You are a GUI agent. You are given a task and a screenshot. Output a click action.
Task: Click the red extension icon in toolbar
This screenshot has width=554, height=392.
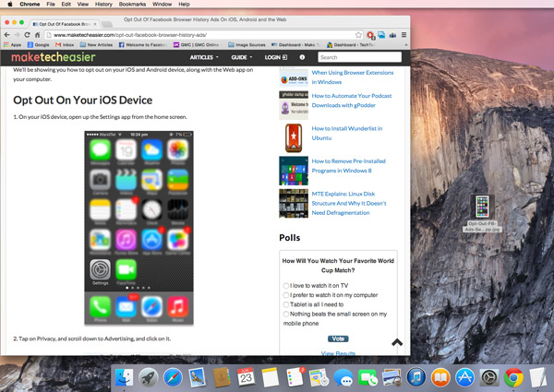point(370,35)
